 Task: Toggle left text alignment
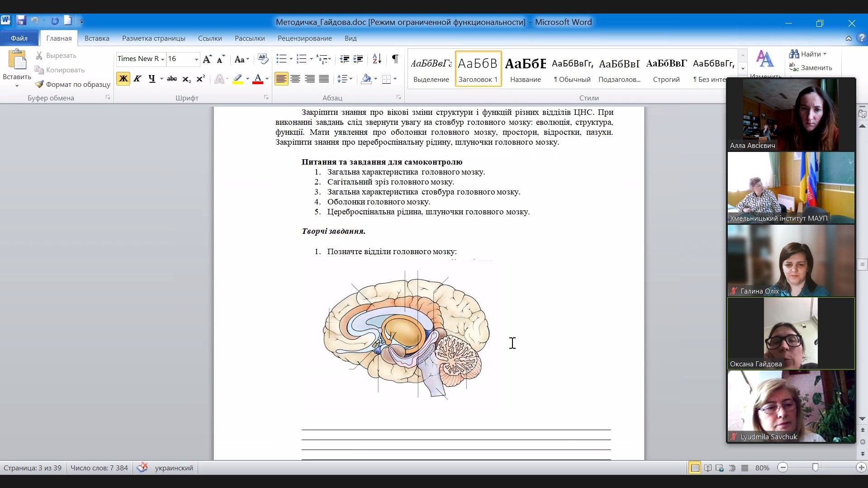(x=281, y=79)
